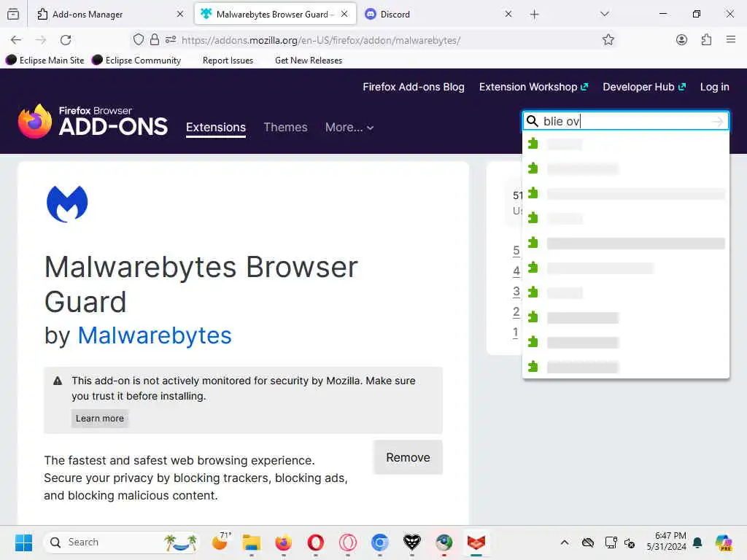Close the Malwarebytes Browser Guard tab
This screenshot has width=747, height=560.
[x=344, y=15]
